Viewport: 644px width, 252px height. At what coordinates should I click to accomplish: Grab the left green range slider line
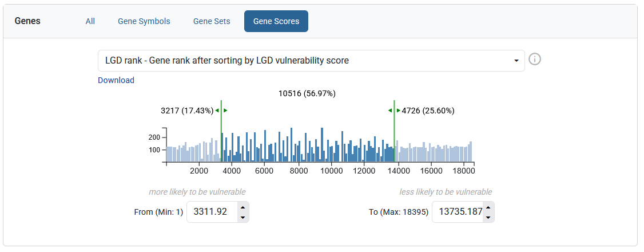221,131
